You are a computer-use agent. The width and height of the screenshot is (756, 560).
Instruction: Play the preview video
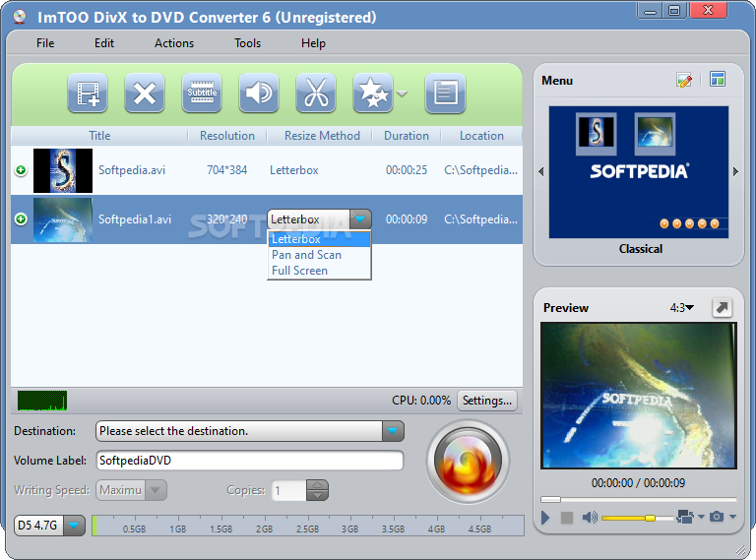tap(545, 518)
